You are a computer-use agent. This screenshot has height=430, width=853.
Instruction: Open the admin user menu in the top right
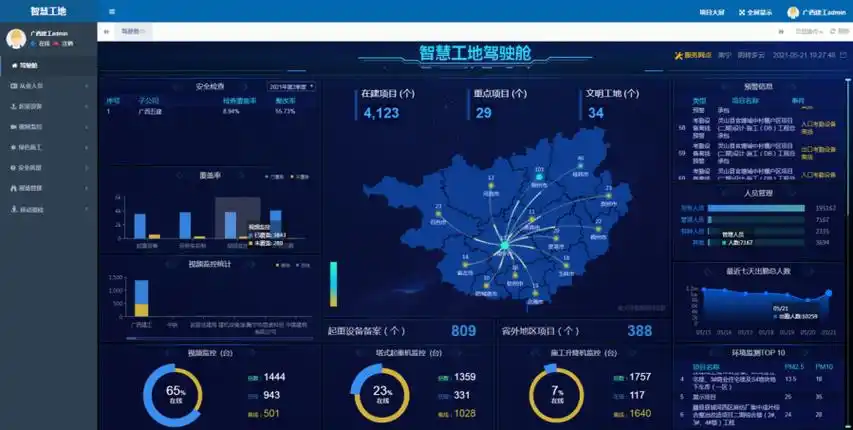817,13
